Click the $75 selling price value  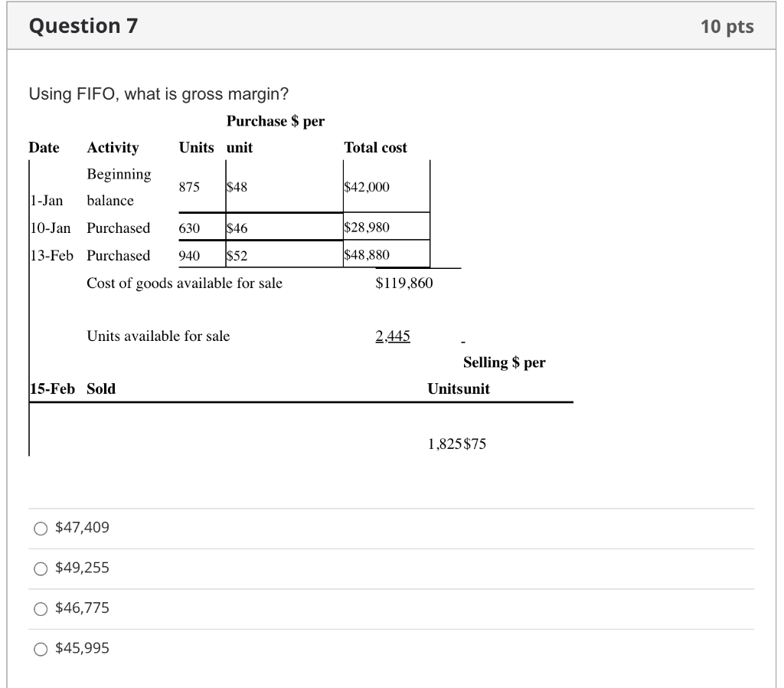(476, 443)
